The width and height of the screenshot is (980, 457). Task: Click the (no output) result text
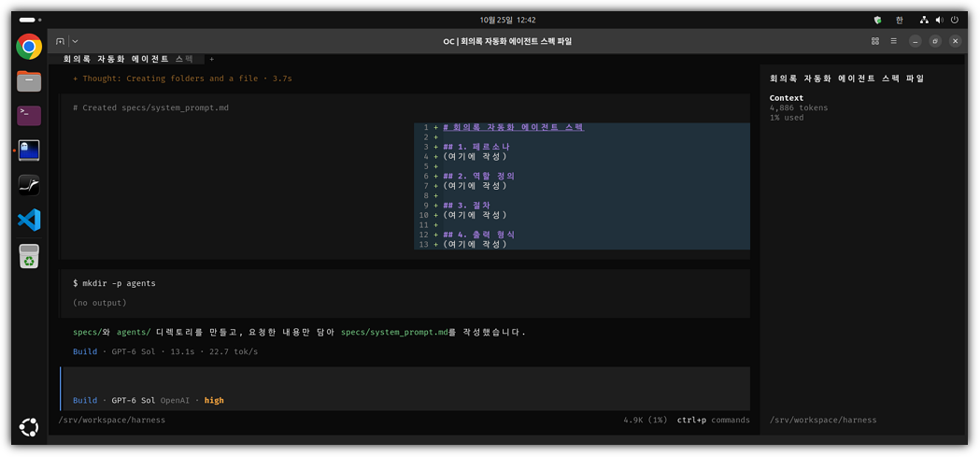pos(99,303)
